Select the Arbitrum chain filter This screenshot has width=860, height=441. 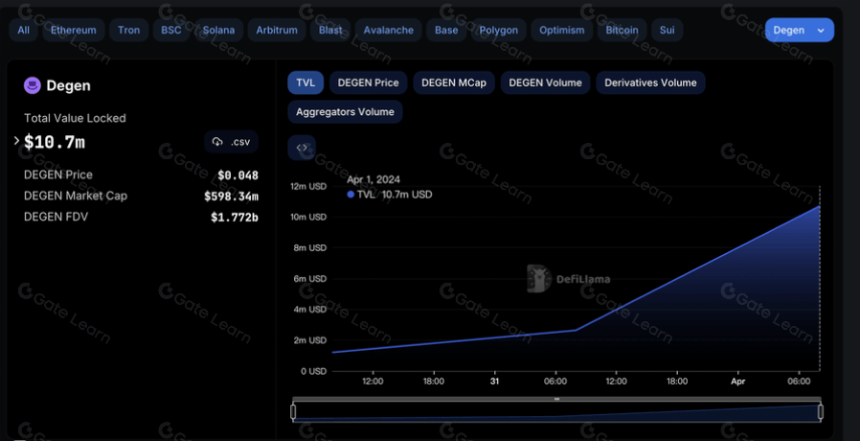(x=277, y=30)
